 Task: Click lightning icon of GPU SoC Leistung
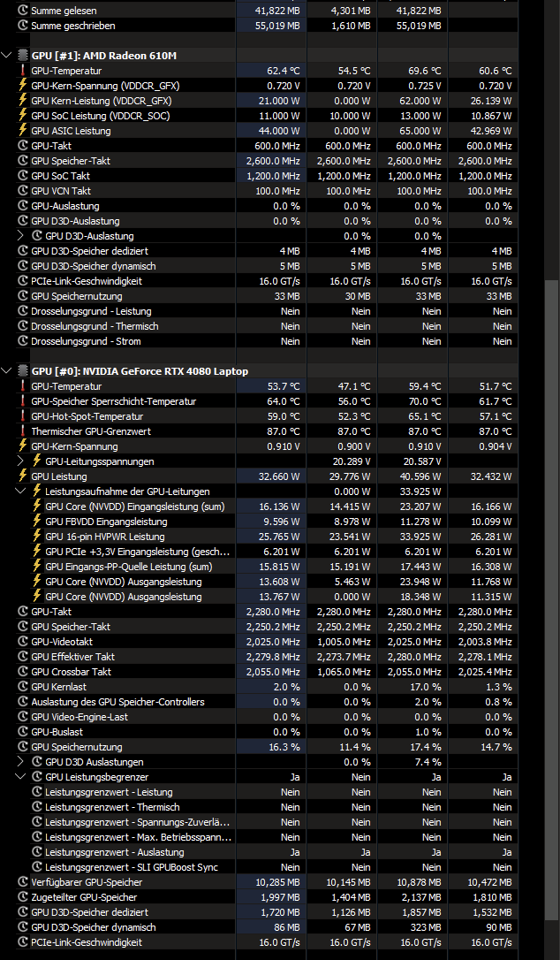coord(23,116)
